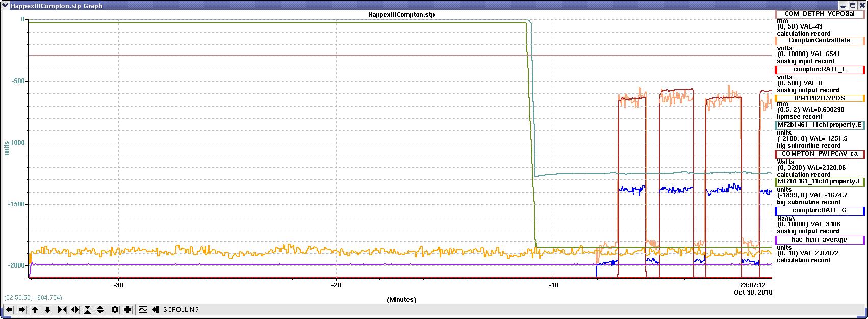868x319 pixels.
Task: Pan the graph left with the left arrow
Action: pyautogui.click(x=9, y=309)
